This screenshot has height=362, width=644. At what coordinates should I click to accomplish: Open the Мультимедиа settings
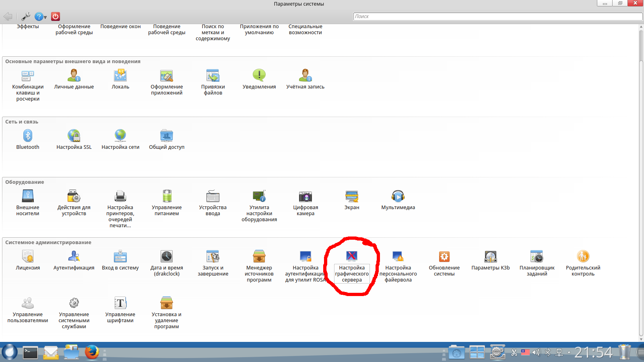pos(398,200)
